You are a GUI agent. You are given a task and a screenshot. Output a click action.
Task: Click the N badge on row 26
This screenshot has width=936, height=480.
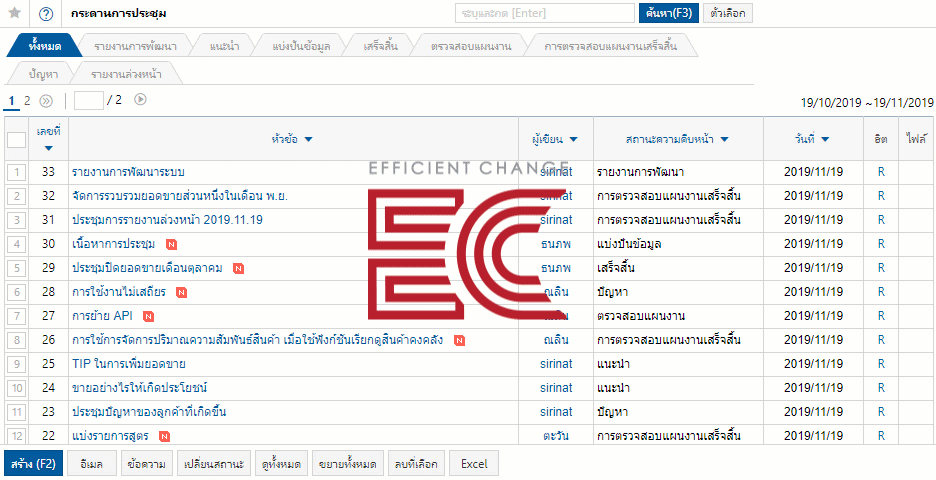pos(459,340)
